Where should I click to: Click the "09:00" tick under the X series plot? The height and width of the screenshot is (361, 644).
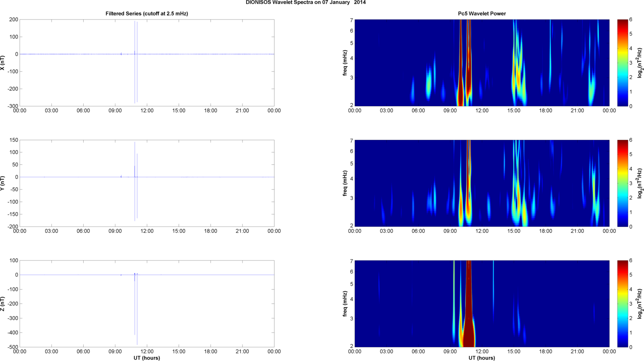coord(115,111)
